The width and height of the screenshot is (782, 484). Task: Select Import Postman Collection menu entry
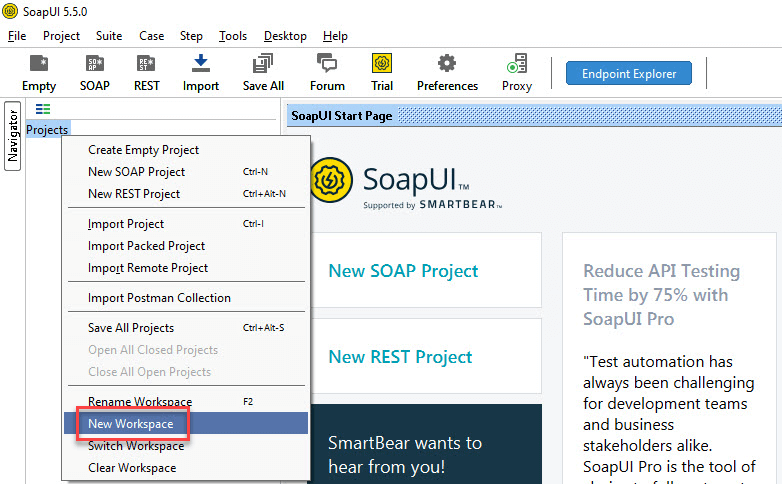159,298
